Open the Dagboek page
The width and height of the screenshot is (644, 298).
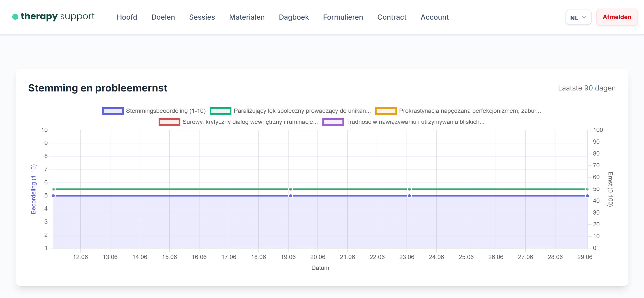[294, 17]
